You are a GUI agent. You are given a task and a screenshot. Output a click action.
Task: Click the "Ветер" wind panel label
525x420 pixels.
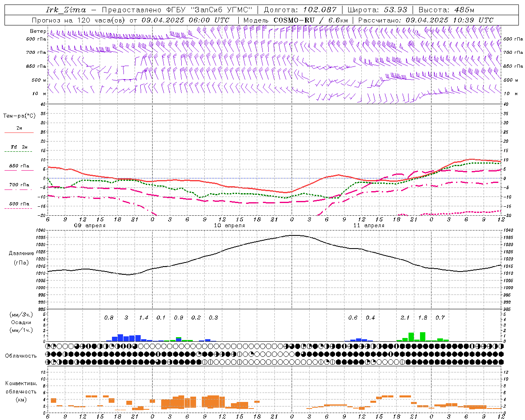point(38,31)
